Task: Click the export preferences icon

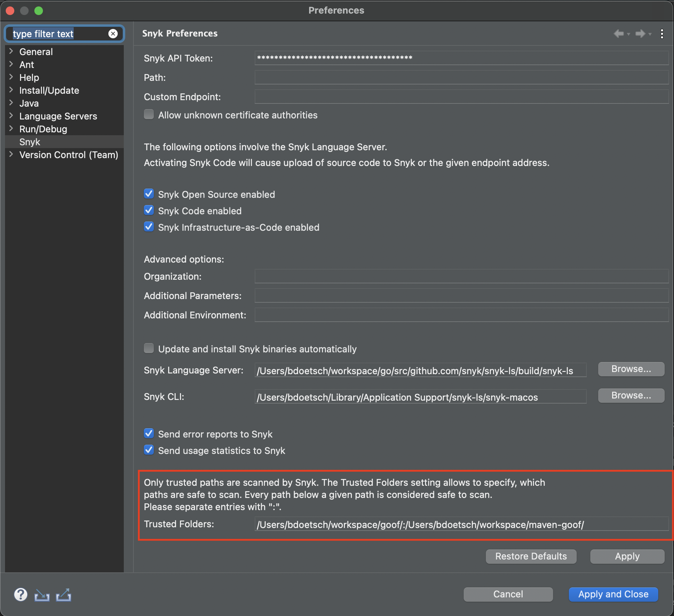Action: [63, 595]
